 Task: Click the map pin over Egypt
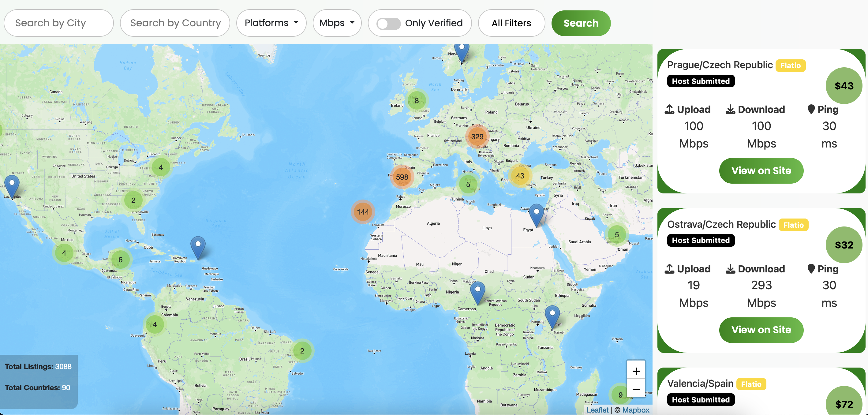point(537,215)
